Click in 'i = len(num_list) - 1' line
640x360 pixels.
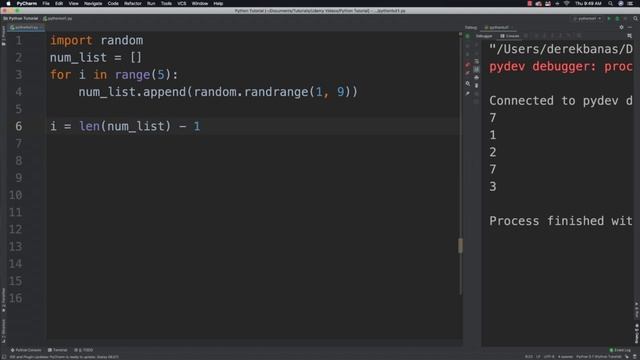point(125,126)
